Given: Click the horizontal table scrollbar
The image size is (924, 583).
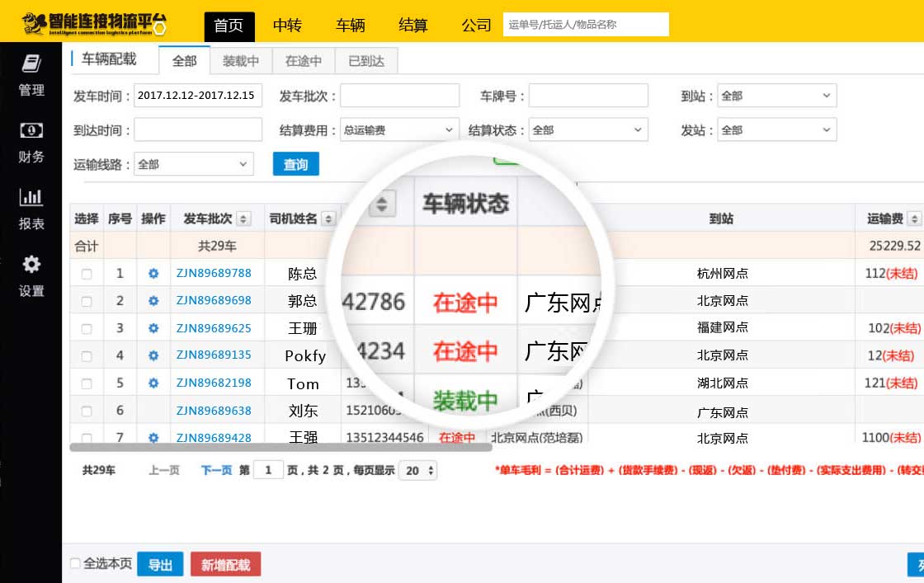Looking at the screenshot, I should [280, 447].
